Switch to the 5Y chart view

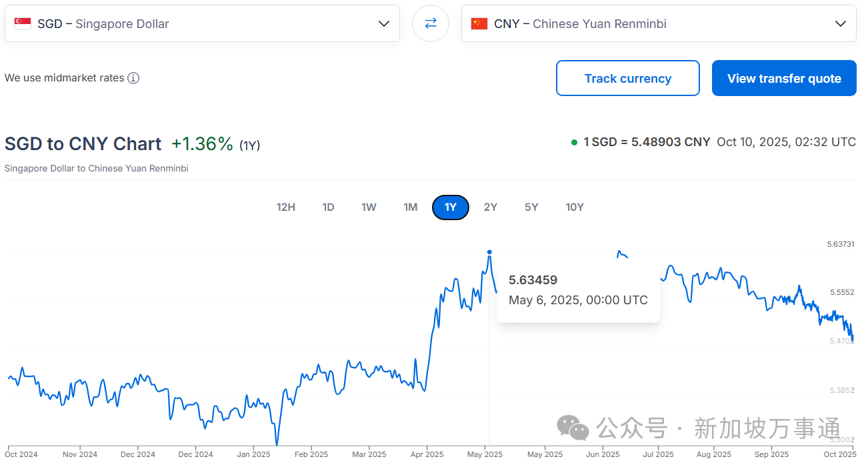531,207
